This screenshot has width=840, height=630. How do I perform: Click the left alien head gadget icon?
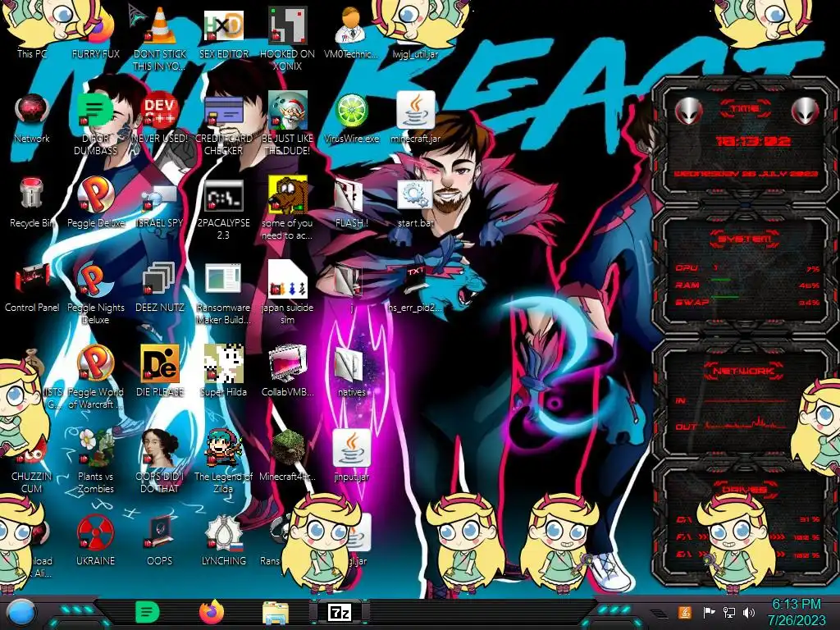pyautogui.click(x=688, y=111)
